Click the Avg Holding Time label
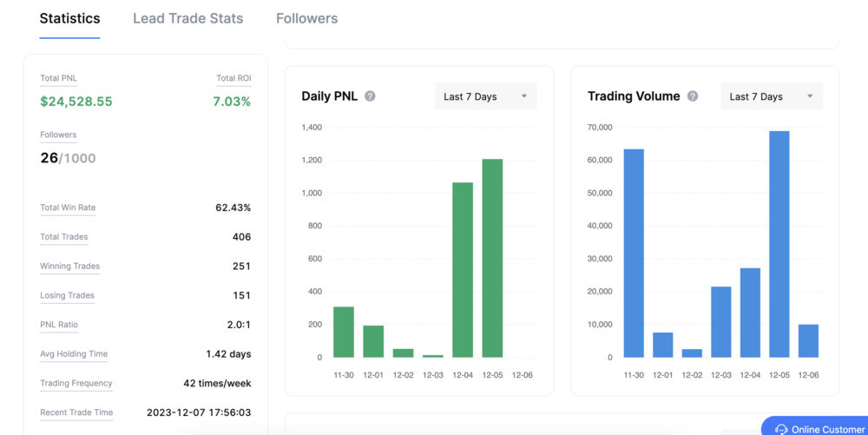 [x=74, y=354]
